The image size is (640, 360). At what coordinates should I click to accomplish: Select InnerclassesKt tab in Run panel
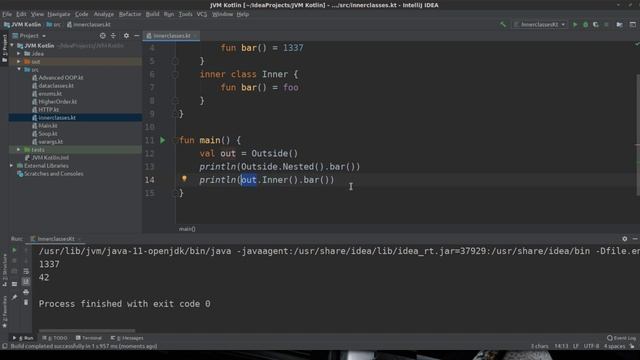[x=56, y=239]
